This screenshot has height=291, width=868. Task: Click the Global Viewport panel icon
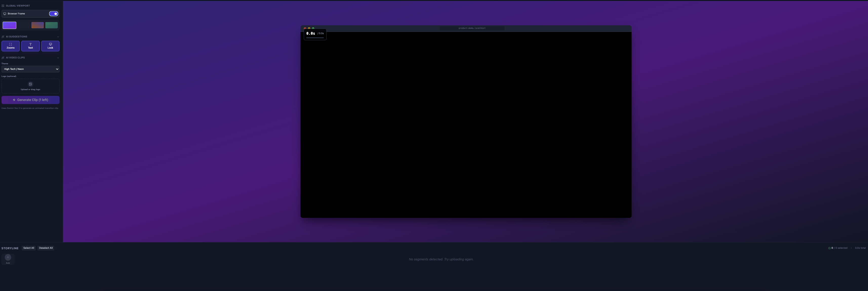pyautogui.click(x=3, y=5)
